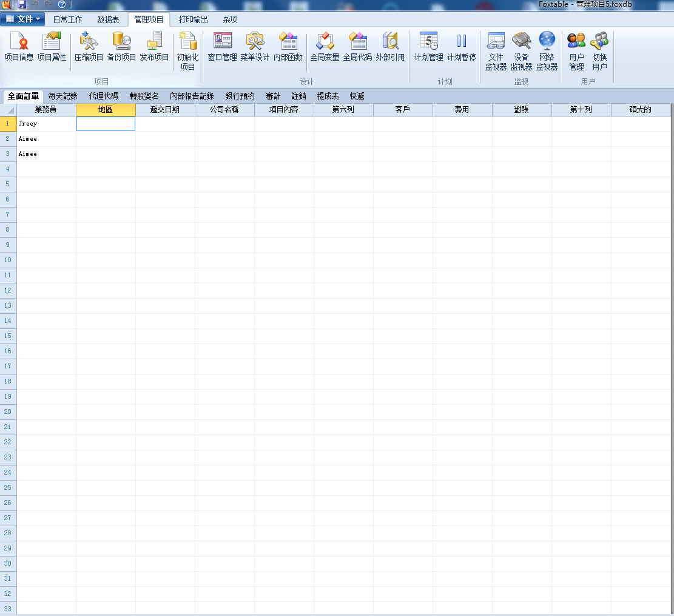Click the undo arrow in title bar
The width and height of the screenshot is (674, 616).
(x=35, y=4)
